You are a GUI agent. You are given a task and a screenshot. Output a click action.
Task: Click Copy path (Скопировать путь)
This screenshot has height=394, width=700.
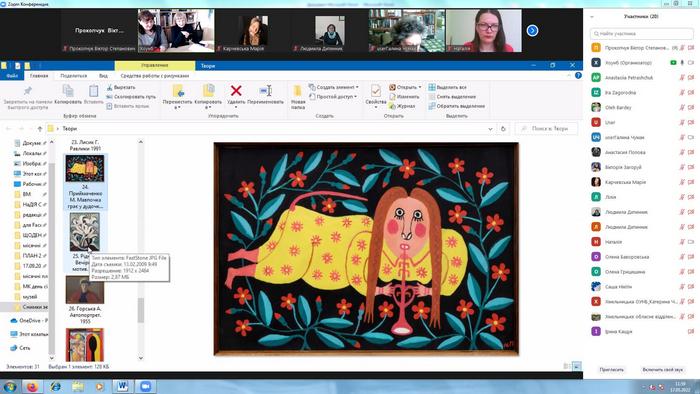pyautogui.click(x=131, y=97)
